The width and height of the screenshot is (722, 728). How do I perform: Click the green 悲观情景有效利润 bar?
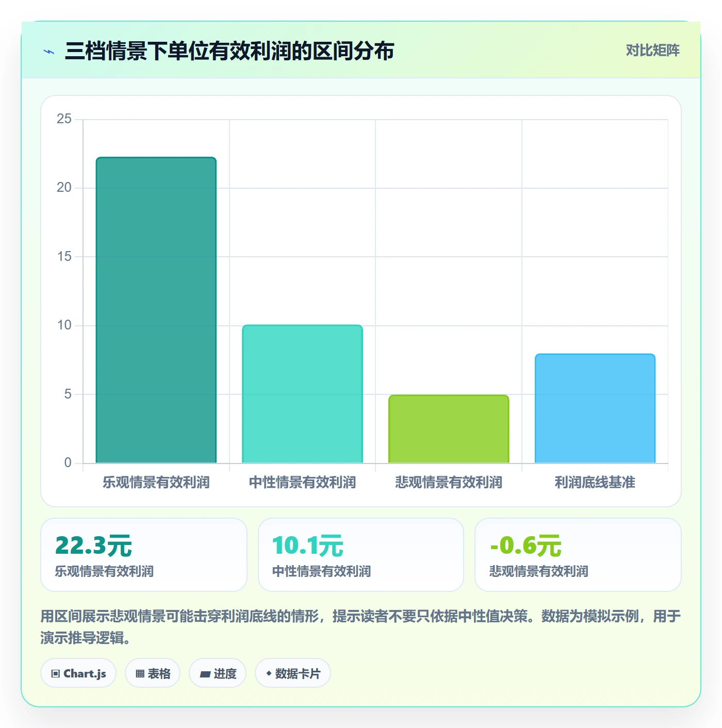(449, 429)
